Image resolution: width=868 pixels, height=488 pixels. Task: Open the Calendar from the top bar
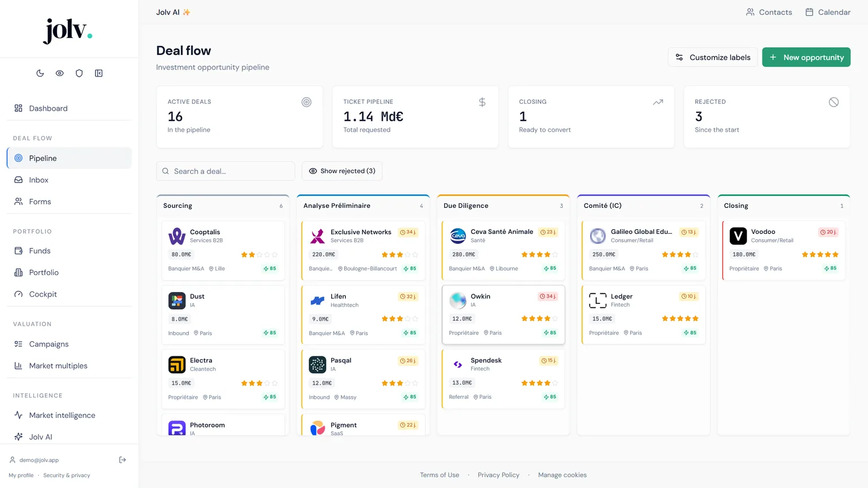point(828,12)
